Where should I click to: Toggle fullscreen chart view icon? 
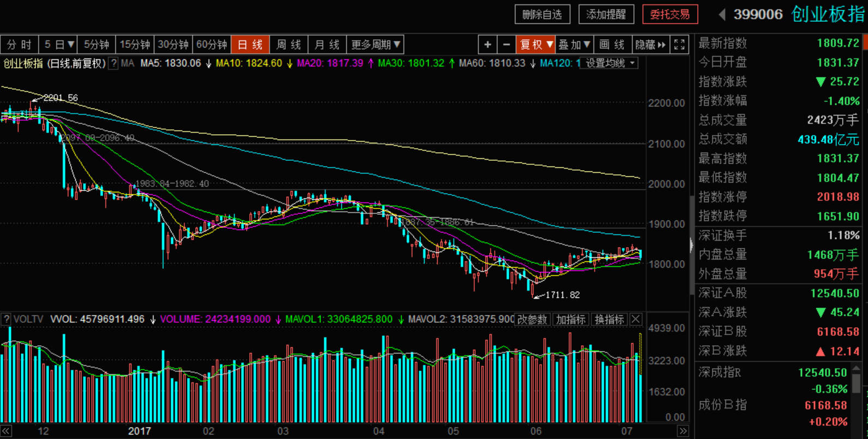(679, 45)
